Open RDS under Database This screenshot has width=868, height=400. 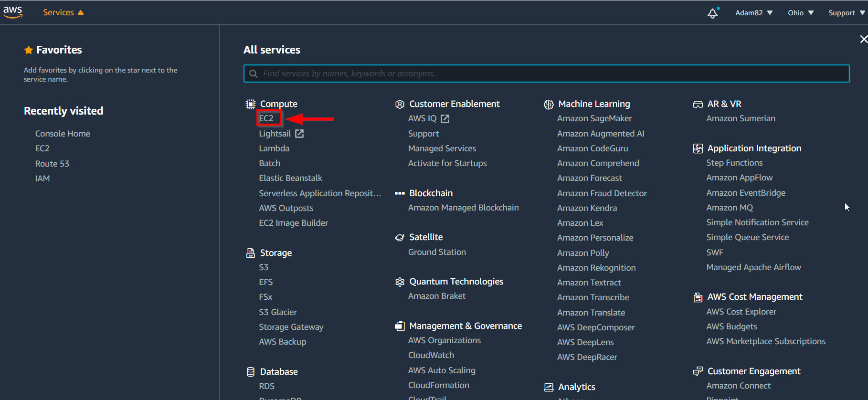coord(267,386)
